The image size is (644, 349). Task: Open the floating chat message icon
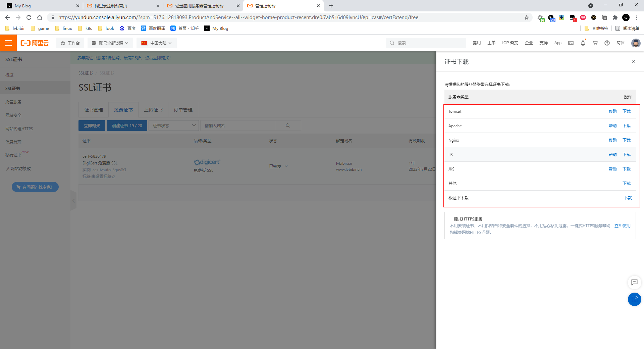pos(634,282)
